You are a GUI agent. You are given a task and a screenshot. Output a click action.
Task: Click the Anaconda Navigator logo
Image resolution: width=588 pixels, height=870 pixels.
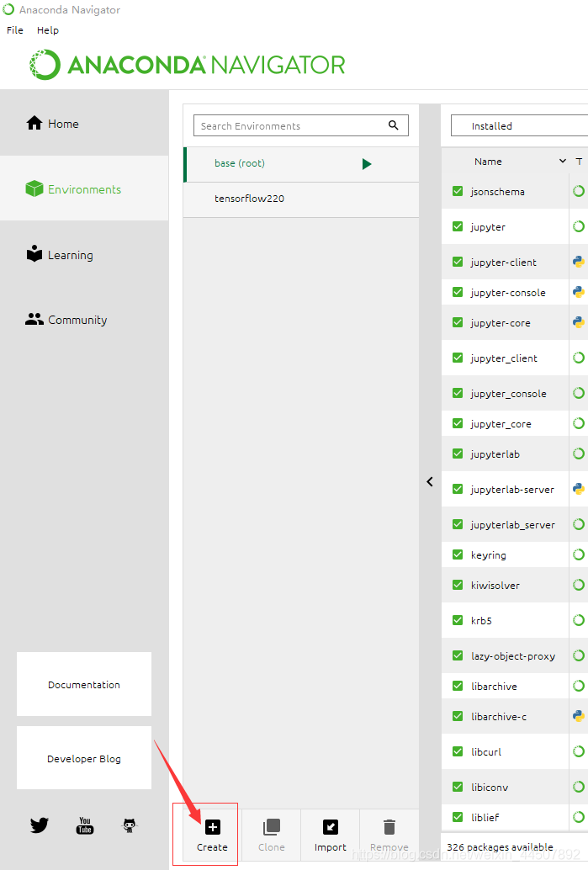187,64
